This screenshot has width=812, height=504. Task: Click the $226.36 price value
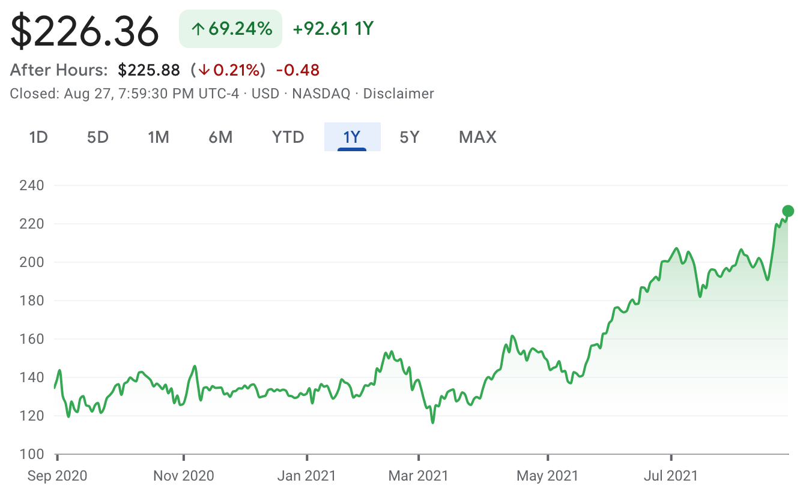(85, 31)
